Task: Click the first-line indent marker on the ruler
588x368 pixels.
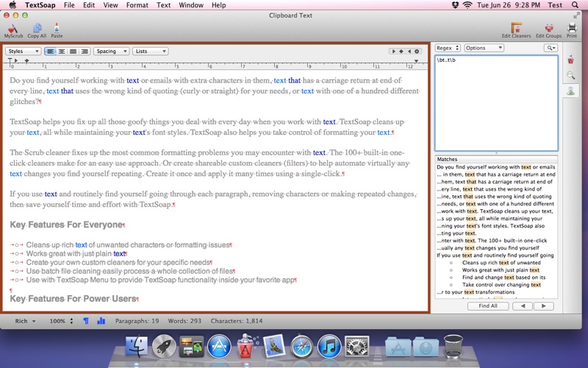Action: (10, 60)
